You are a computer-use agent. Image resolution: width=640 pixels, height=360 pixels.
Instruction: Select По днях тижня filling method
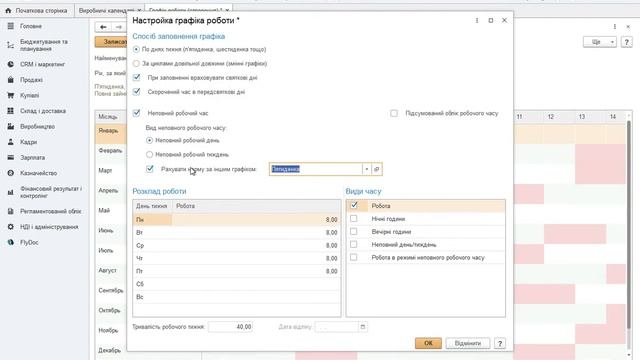(136, 49)
